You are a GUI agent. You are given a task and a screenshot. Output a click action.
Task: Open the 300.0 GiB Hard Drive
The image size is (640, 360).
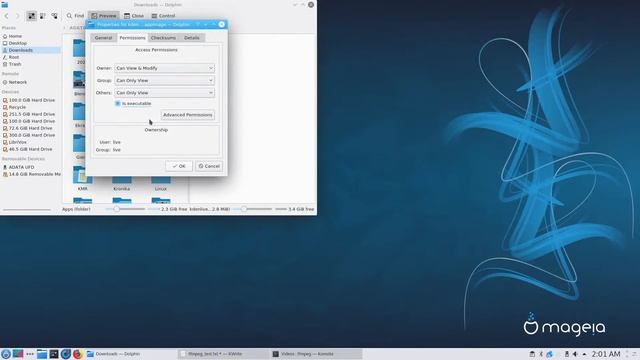[x=31, y=135]
